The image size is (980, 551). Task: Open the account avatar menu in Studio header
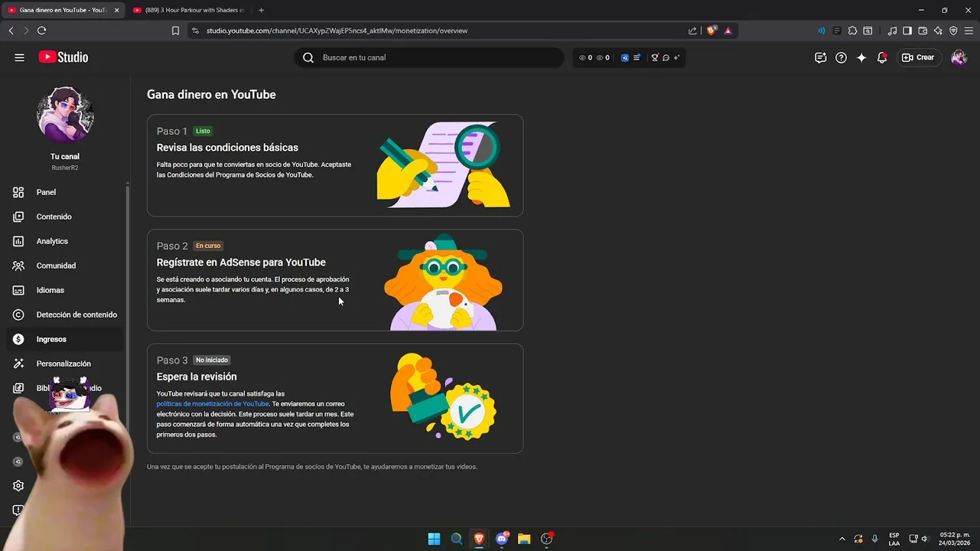pos(959,57)
